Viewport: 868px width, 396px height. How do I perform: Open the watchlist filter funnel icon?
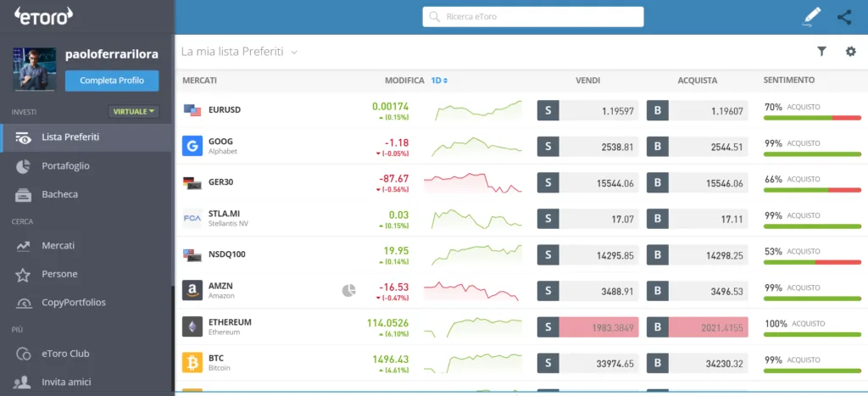click(x=821, y=52)
